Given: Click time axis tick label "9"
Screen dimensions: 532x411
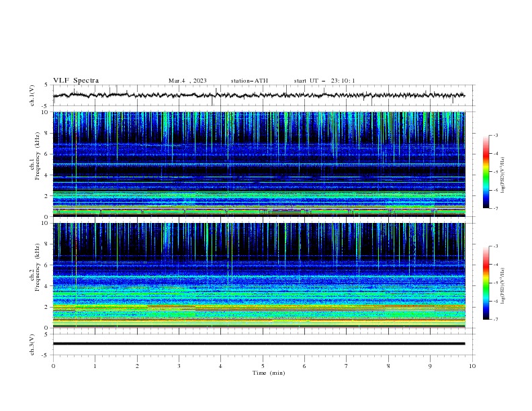Looking at the screenshot, I should point(430,366).
